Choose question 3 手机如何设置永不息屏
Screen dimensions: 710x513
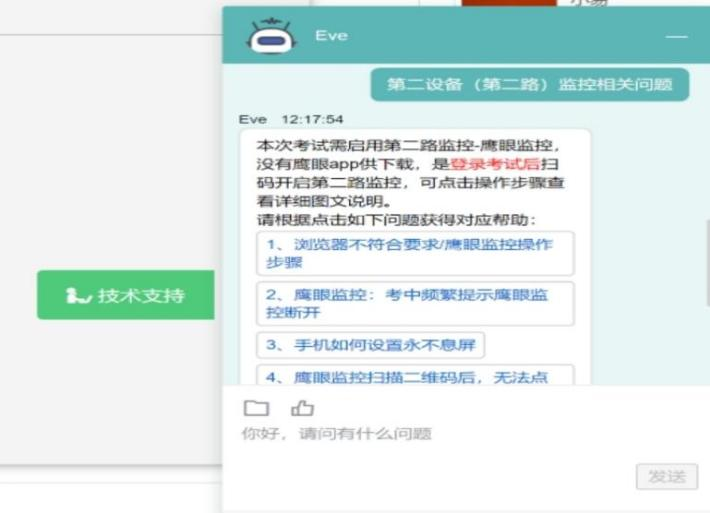click(370, 346)
